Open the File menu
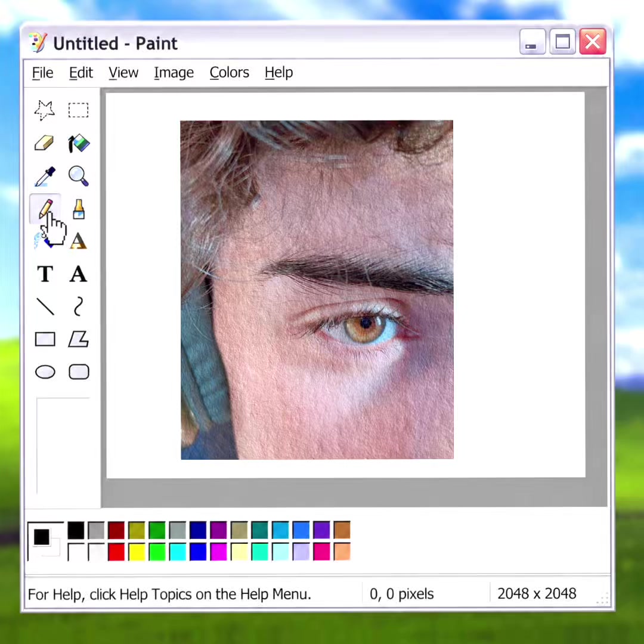 click(x=43, y=73)
